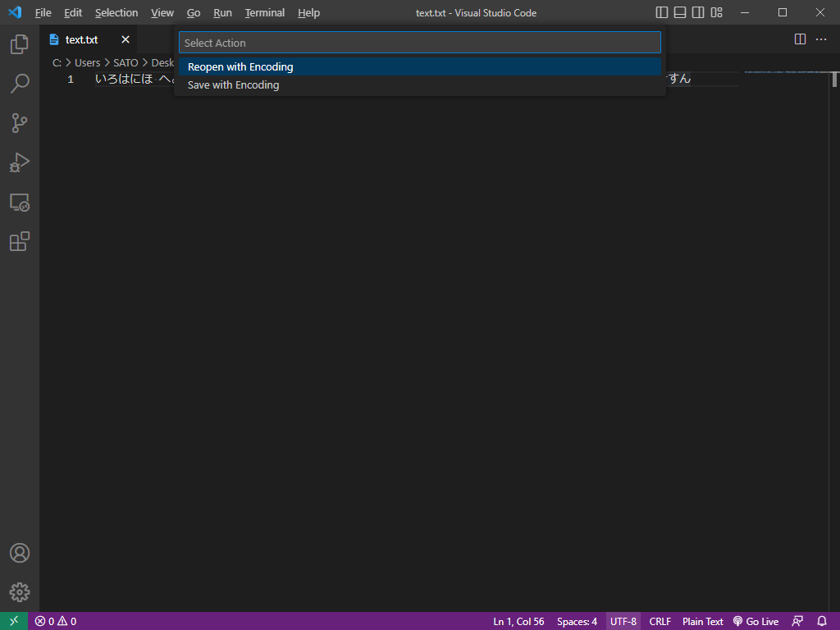Open More Actions ellipsis for editor
The image size is (840, 630).
click(820, 39)
